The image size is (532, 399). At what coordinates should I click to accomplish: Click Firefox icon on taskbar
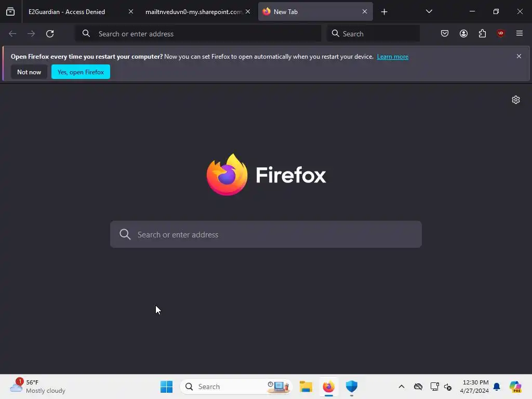click(x=329, y=387)
